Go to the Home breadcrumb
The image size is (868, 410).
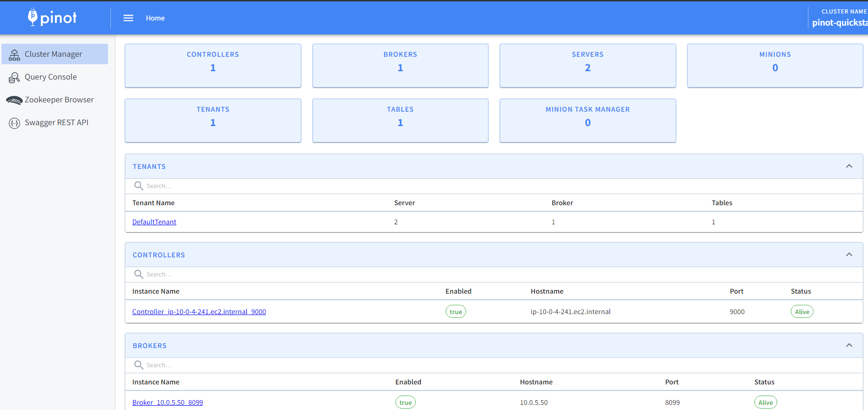coord(155,18)
